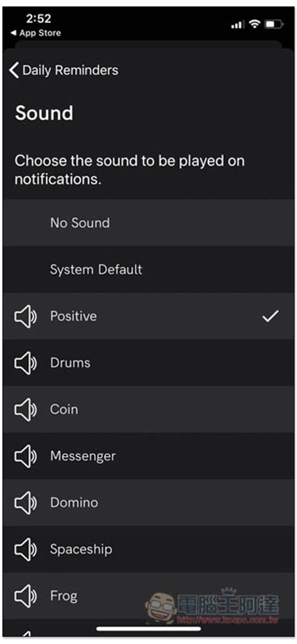Return to App Store from status bar

36,33
